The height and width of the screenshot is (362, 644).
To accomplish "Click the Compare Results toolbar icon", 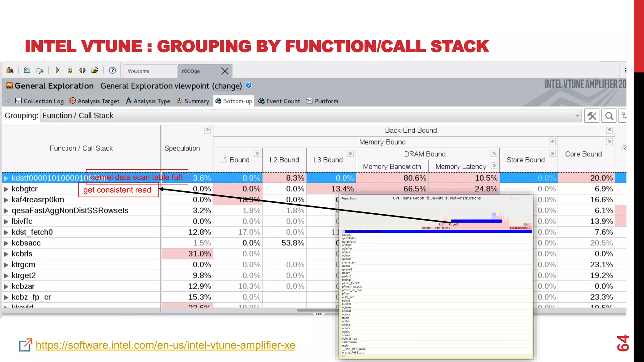I will coord(82,70).
